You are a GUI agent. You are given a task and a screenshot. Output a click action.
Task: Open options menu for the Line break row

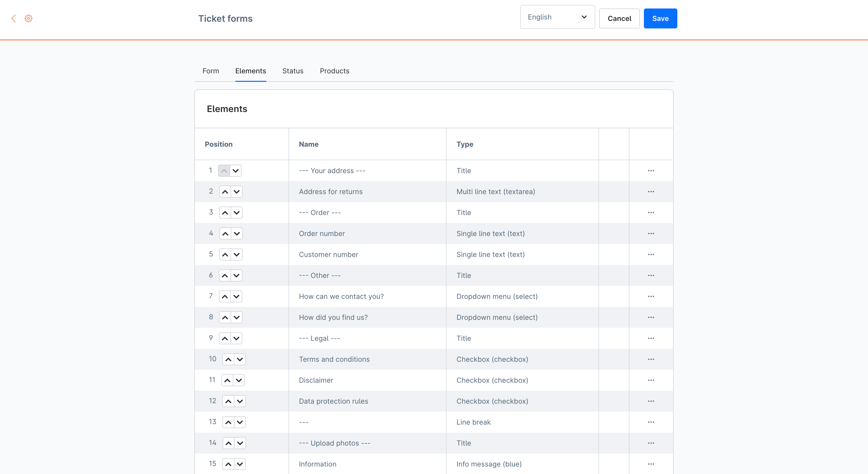(x=651, y=422)
